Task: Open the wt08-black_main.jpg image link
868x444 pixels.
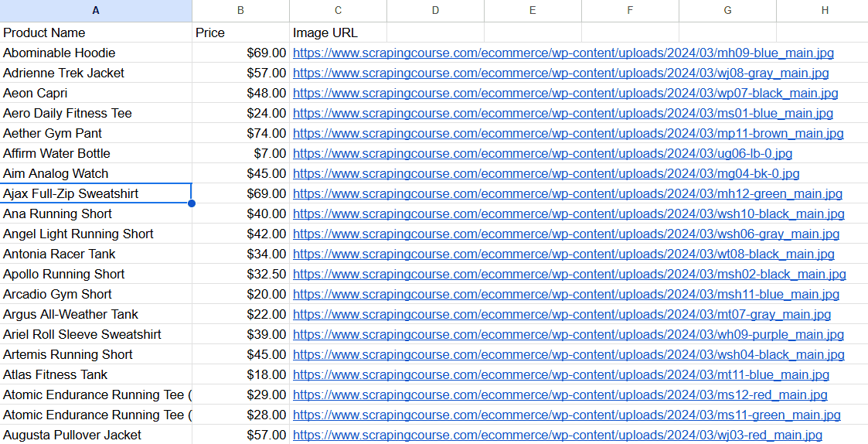Action: coord(563,254)
